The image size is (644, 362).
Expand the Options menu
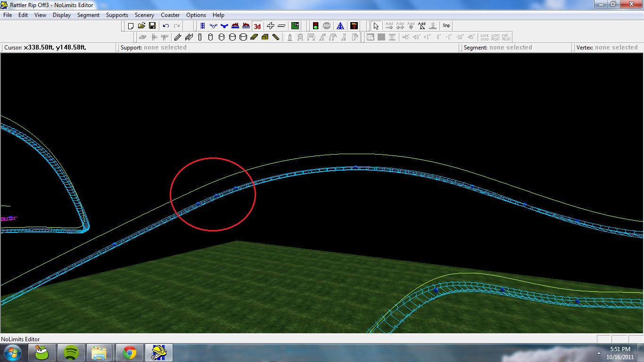point(196,15)
